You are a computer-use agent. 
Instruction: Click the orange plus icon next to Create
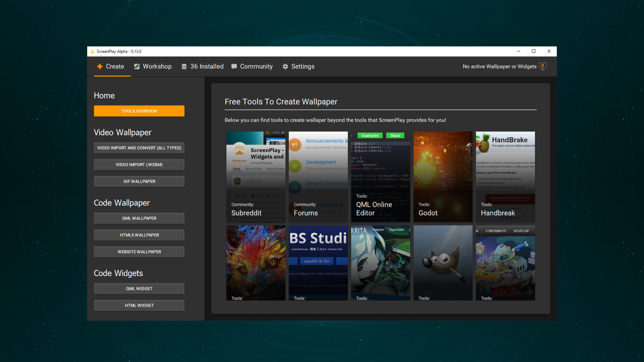click(100, 66)
